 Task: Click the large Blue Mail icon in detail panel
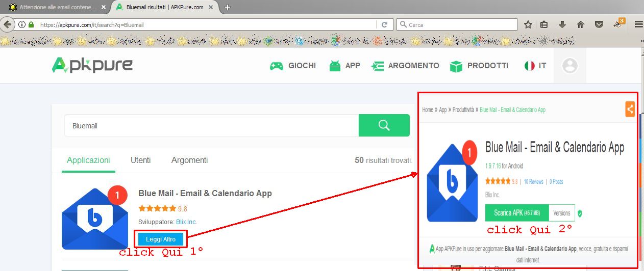452,182
